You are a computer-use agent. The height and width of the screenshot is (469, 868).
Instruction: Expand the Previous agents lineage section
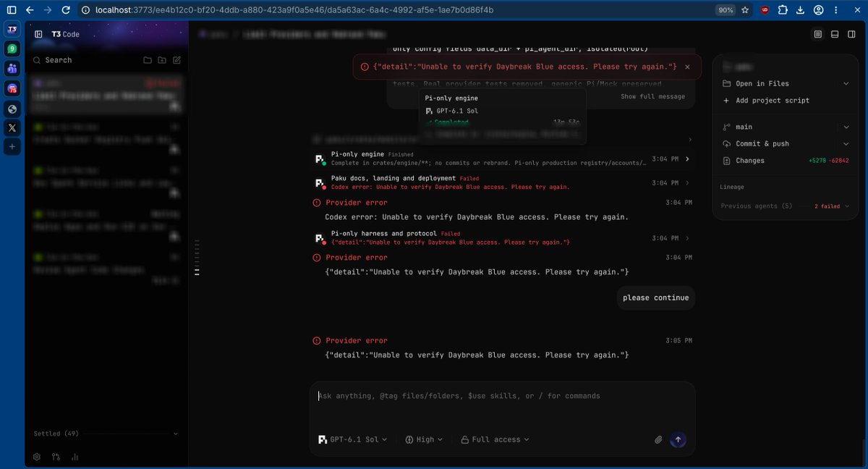click(785, 206)
